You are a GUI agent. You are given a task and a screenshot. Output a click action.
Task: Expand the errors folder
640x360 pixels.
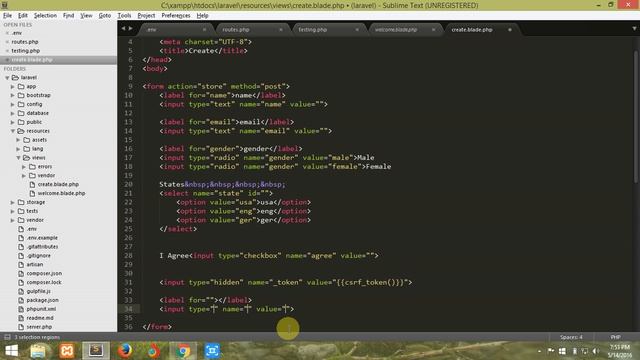click(x=24, y=167)
